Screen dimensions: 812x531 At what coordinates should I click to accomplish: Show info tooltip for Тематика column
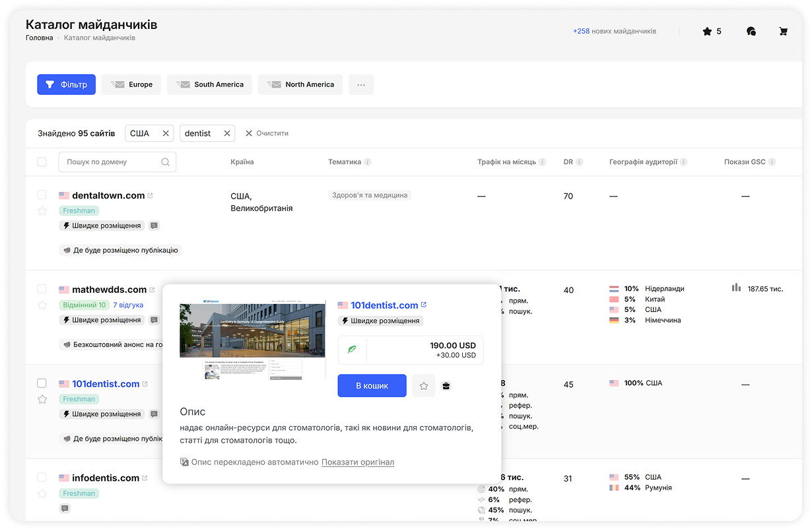[368, 162]
